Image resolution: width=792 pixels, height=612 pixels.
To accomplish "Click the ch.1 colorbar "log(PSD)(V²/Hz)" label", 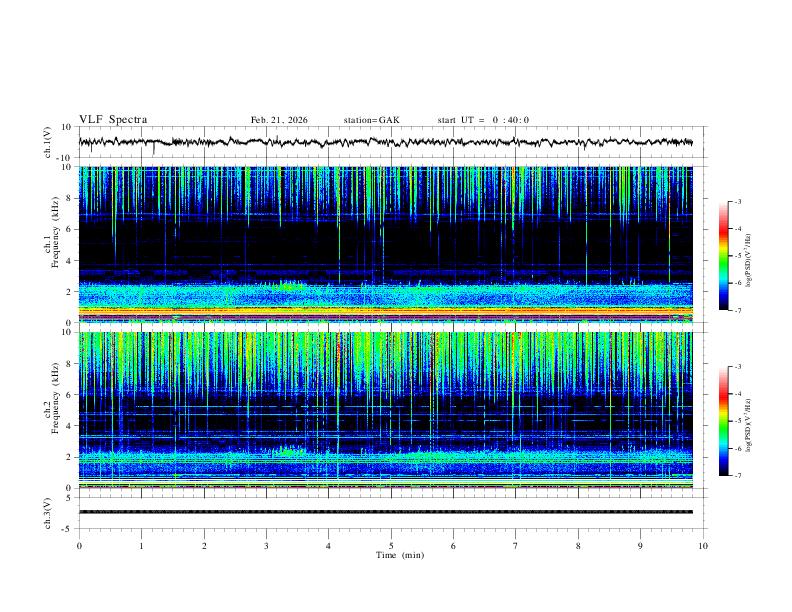I will [x=749, y=260].
